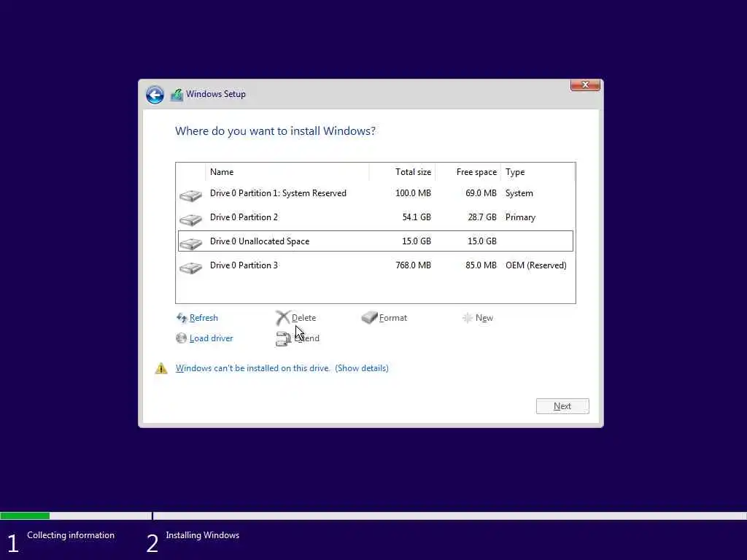Viewport: 747px width, 560px height.
Task: Sort by the Name column header
Action: [x=287, y=172]
